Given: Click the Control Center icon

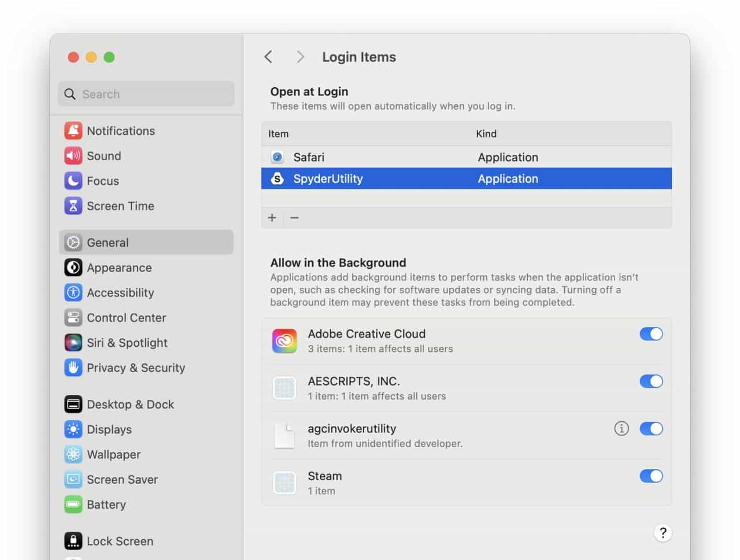Looking at the screenshot, I should [x=73, y=317].
